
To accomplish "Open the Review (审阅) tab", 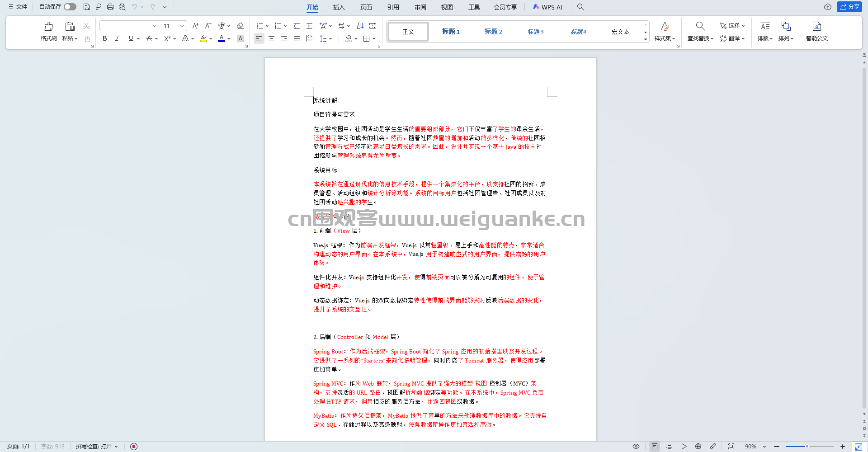I will pyautogui.click(x=420, y=7).
